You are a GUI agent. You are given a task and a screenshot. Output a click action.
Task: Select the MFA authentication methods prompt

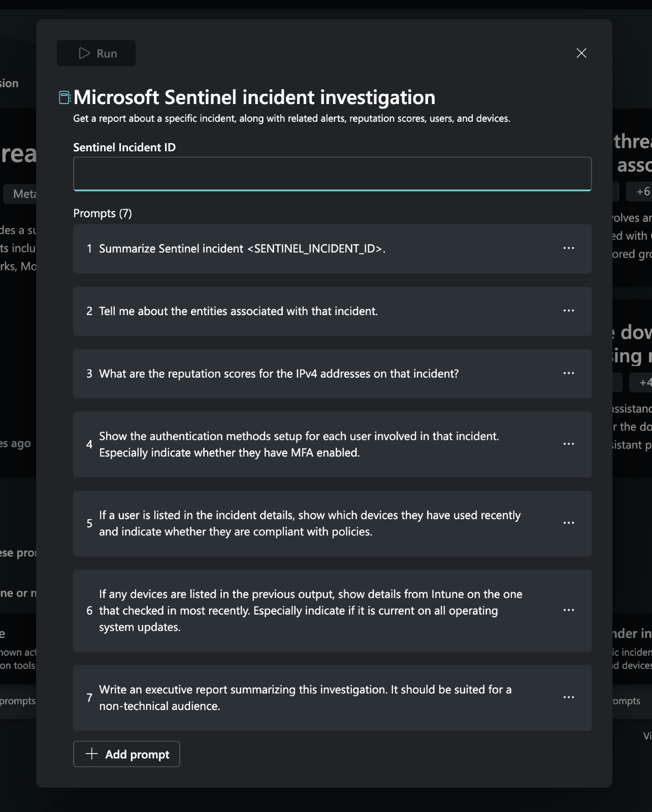pos(299,445)
